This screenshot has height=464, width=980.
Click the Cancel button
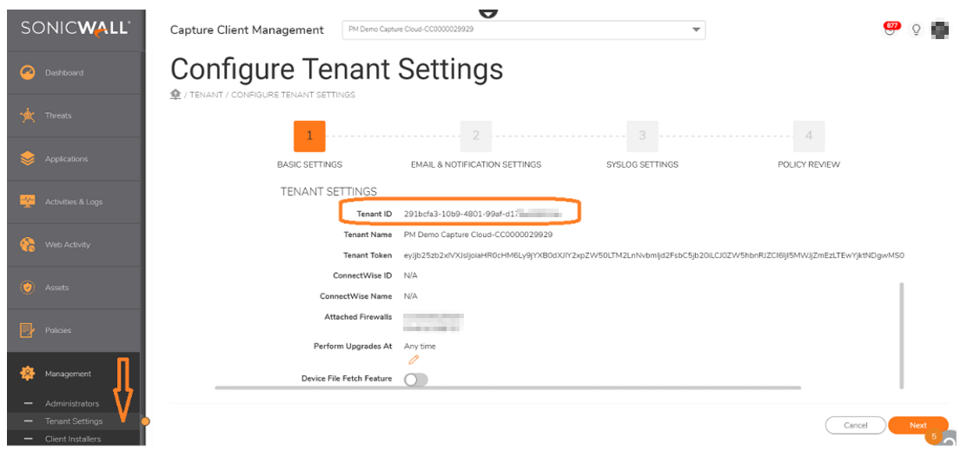coord(855,425)
